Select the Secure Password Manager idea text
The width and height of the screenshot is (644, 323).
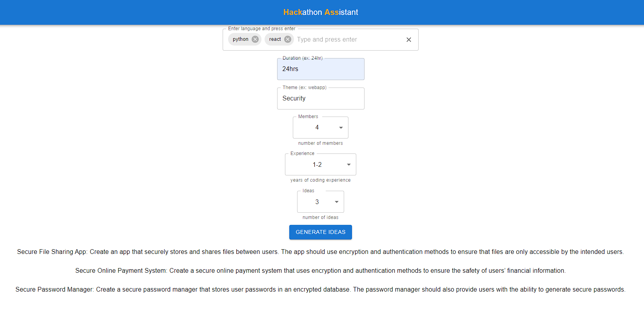pos(321,290)
